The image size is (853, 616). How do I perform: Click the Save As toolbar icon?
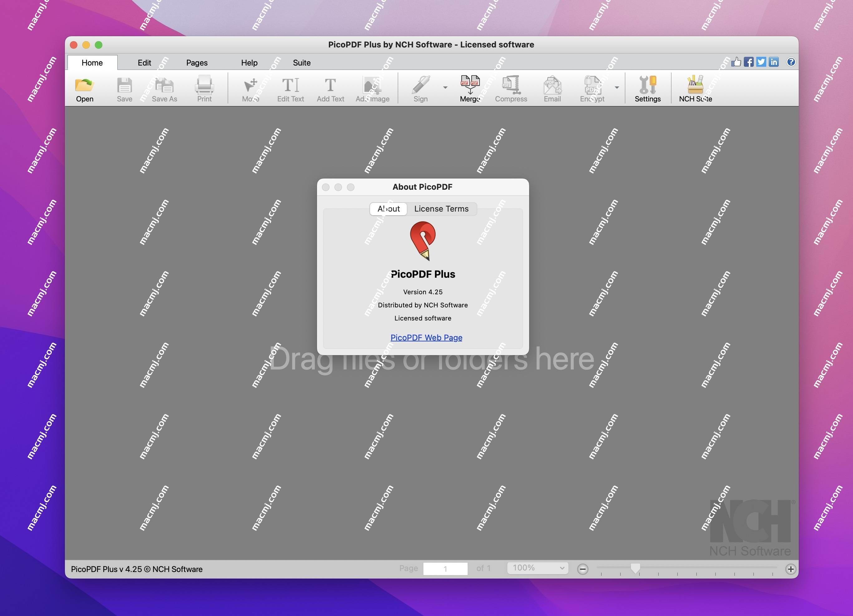(164, 89)
